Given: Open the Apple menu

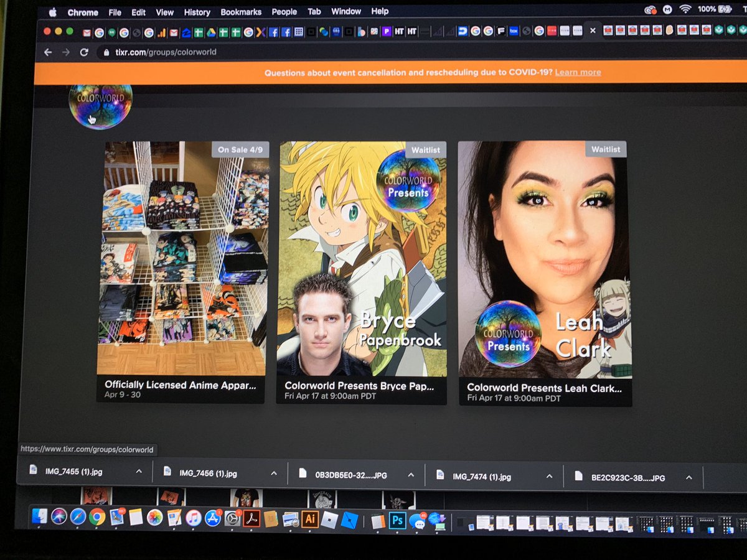Looking at the screenshot, I should 52,12.
